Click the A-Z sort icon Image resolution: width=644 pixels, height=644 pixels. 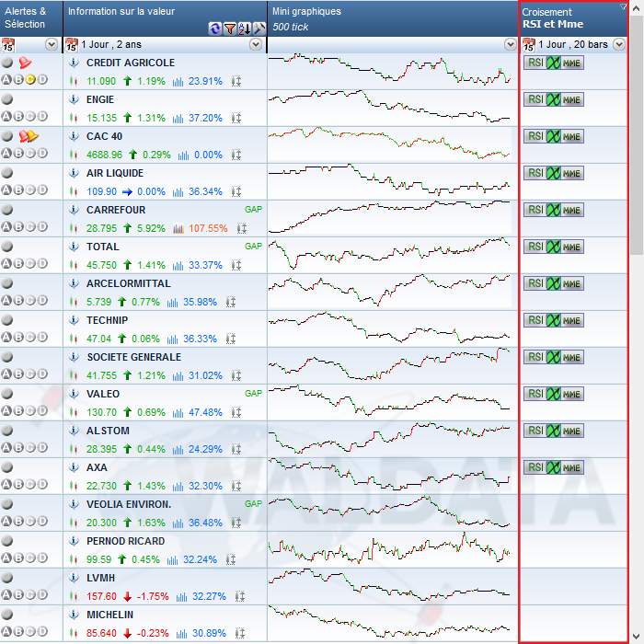(x=245, y=29)
